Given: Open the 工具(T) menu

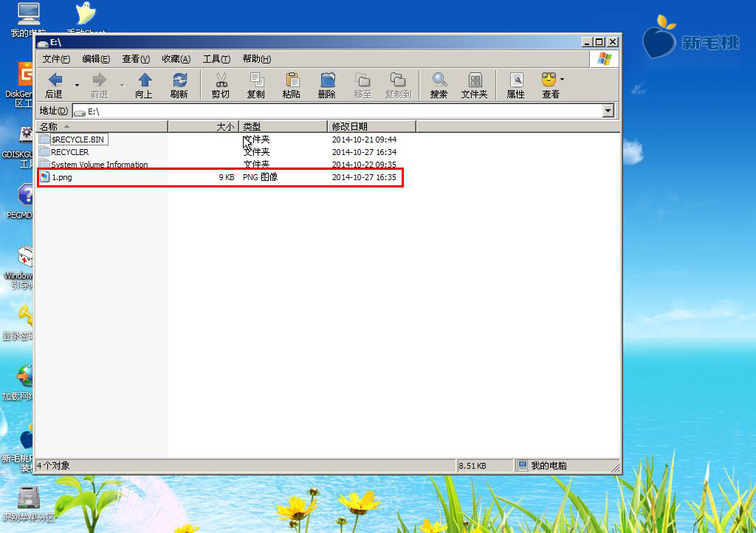Looking at the screenshot, I should tap(216, 59).
